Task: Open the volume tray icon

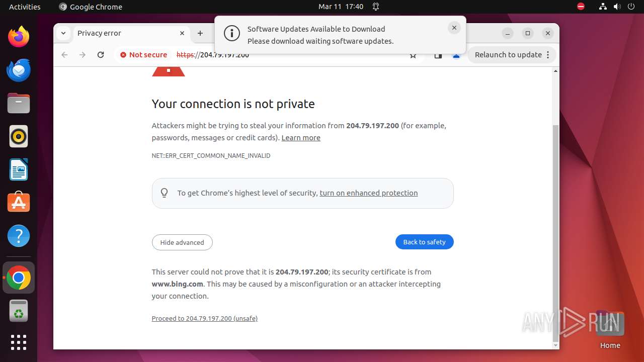Action: click(617, 7)
